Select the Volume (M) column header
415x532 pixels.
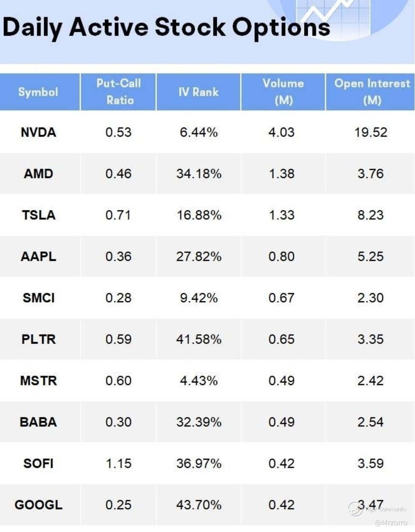[283, 92]
